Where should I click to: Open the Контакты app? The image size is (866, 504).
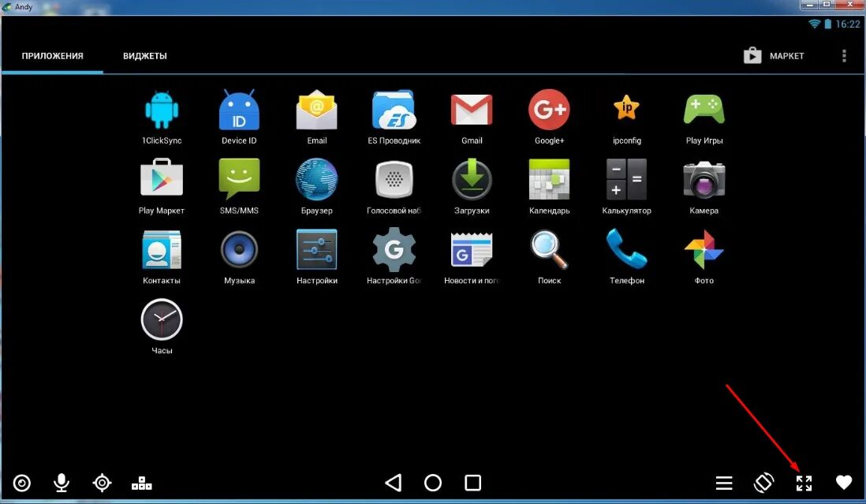point(161,250)
